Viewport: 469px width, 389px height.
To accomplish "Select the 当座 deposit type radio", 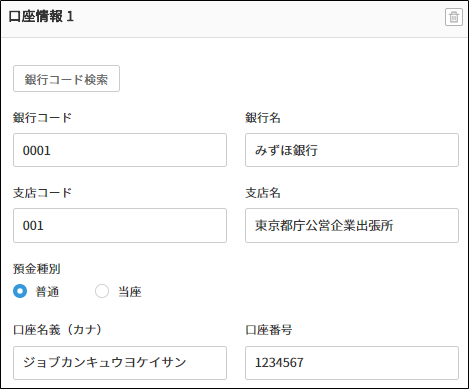I will click(x=102, y=291).
